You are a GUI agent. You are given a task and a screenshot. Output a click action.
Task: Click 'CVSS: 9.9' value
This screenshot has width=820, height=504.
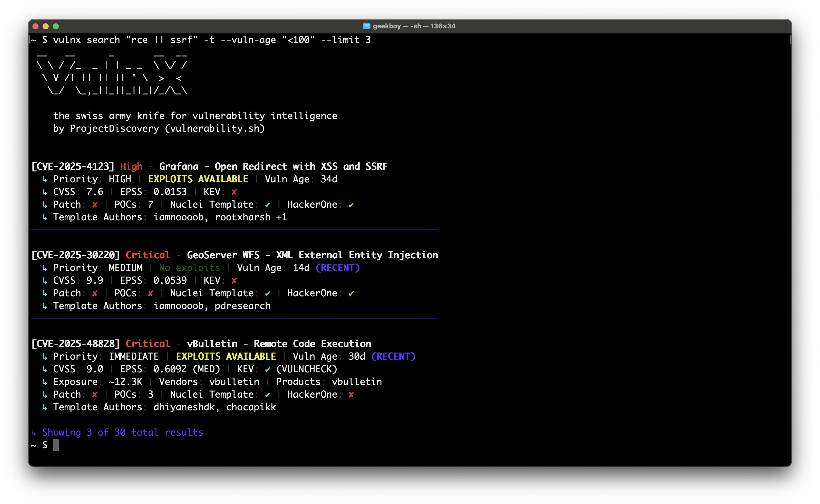tap(78, 280)
